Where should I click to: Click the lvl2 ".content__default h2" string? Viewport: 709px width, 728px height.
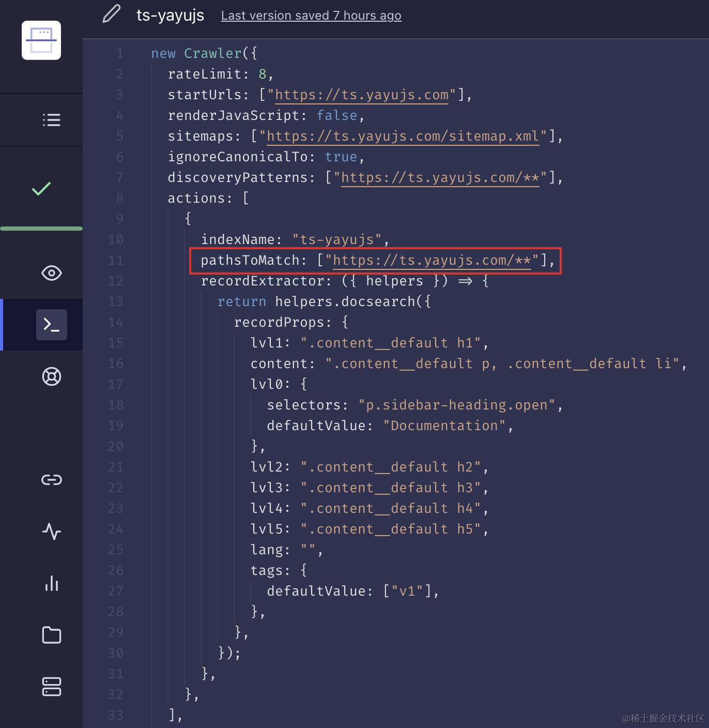coord(391,467)
